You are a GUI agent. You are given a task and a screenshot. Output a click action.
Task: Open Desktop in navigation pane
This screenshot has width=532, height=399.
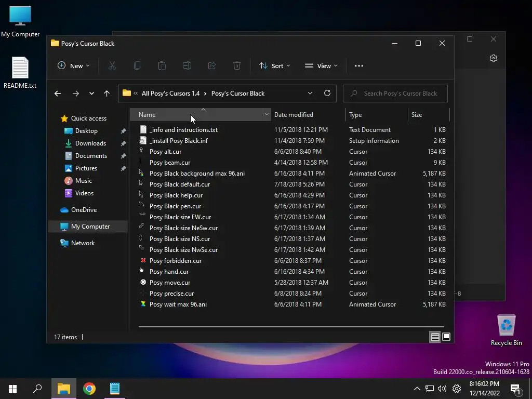[86, 131]
